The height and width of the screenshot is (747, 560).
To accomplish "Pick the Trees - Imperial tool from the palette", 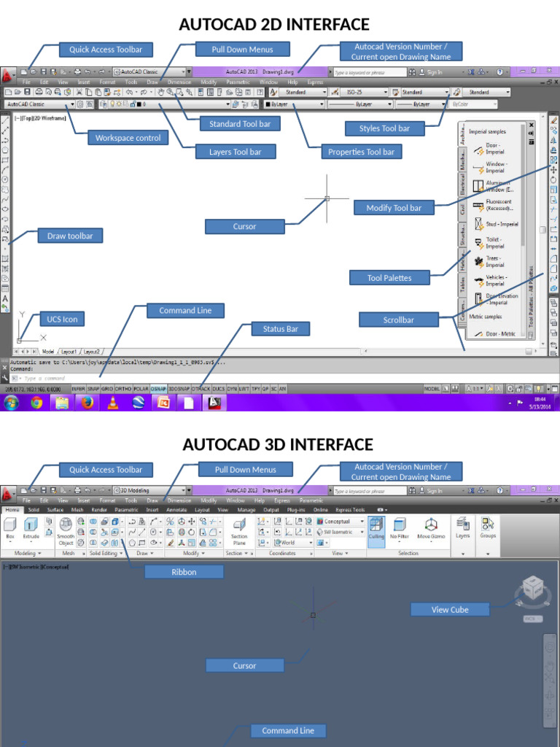I will click(489, 262).
